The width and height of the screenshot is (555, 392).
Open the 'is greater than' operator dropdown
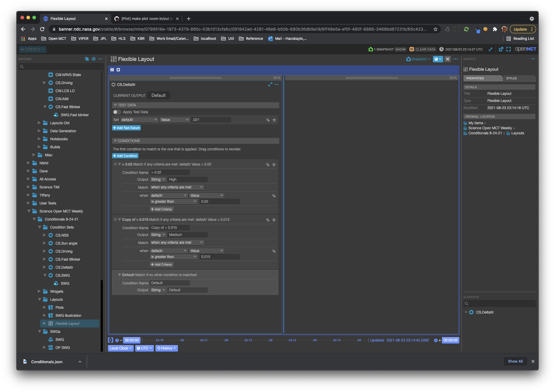173,201
